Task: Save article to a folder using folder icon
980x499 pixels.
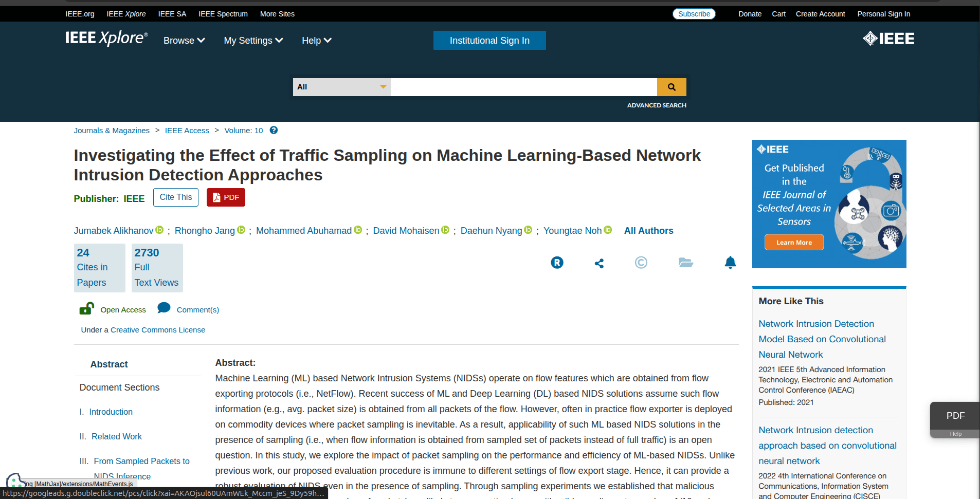Action: pos(685,263)
